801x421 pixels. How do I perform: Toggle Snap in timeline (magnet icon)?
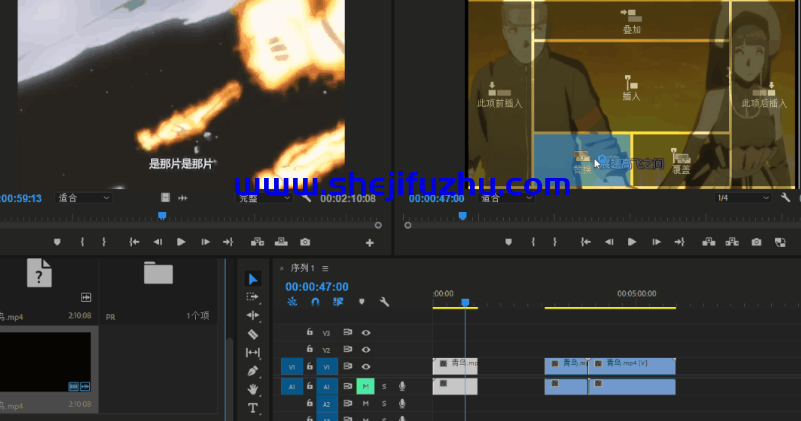point(315,302)
